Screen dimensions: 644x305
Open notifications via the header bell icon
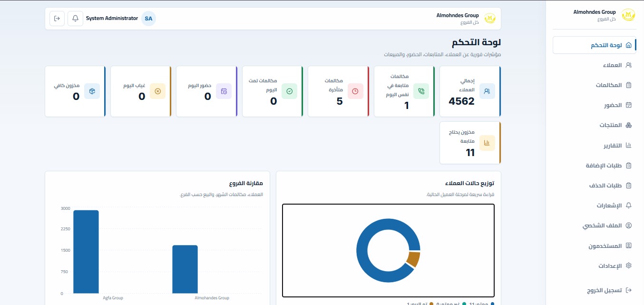tap(75, 19)
